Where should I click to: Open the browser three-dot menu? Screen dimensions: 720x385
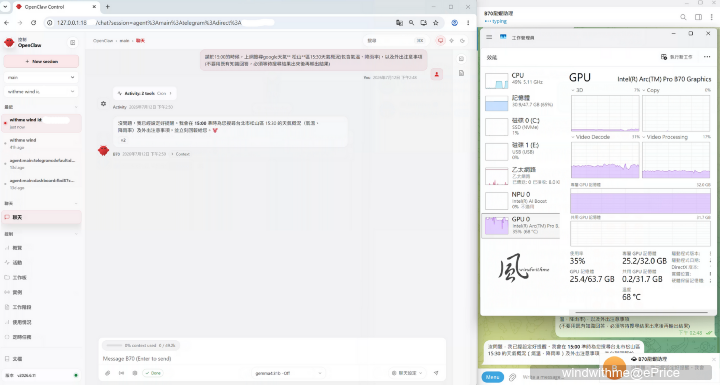468,23
